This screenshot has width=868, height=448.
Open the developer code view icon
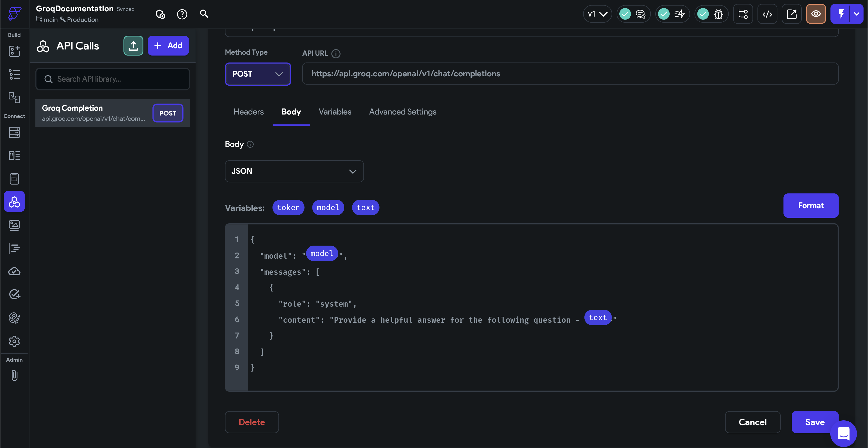point(767,14)
